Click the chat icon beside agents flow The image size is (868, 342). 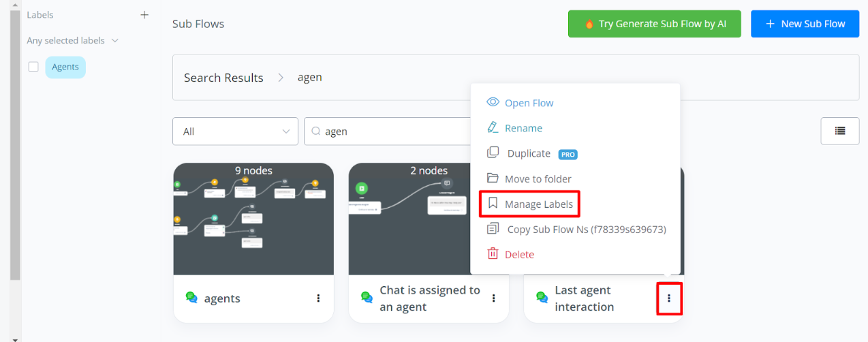tap(191, 298)
